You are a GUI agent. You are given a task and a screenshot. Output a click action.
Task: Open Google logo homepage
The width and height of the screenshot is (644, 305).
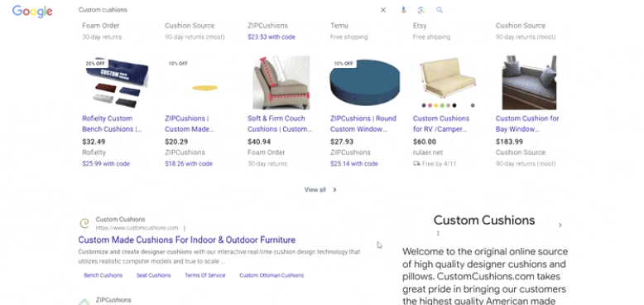click(32, 11)
